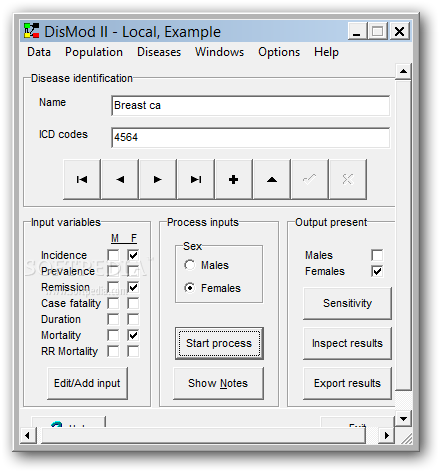Click horizontal scrollbar right arrow
440x472 pixels.
(387, 435)
